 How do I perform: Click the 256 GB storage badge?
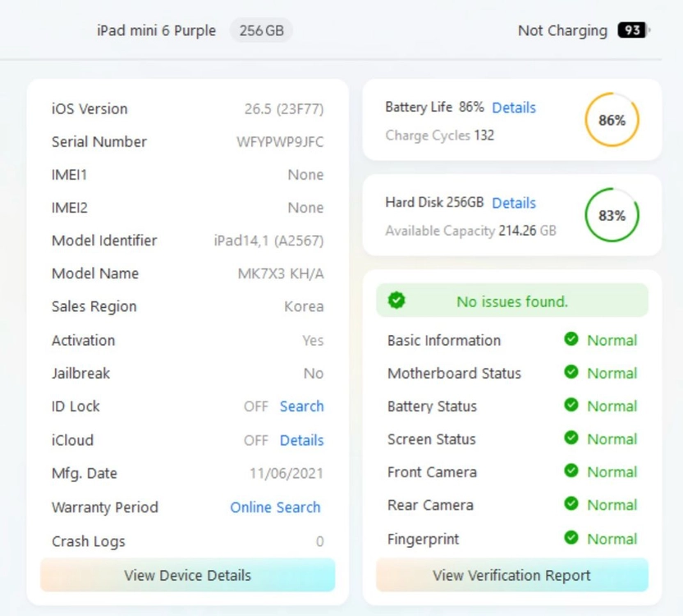click(x=261, y=30)
